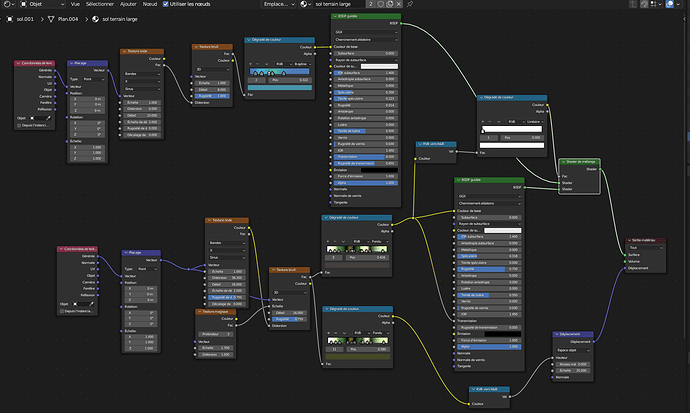690x413 pixels.
Task: Toggle the Utiliser les nœuds checkbox
Action: (165, 4)
